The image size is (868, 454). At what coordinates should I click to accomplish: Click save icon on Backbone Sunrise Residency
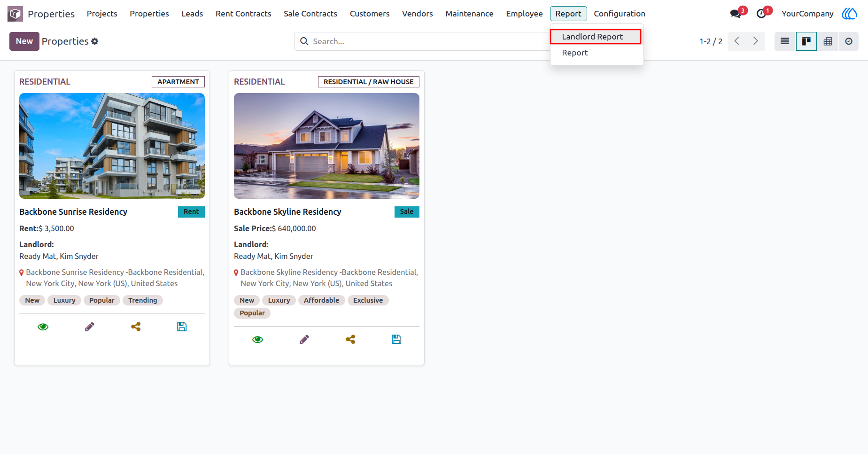pyautogui.click(x=182, y=327)
